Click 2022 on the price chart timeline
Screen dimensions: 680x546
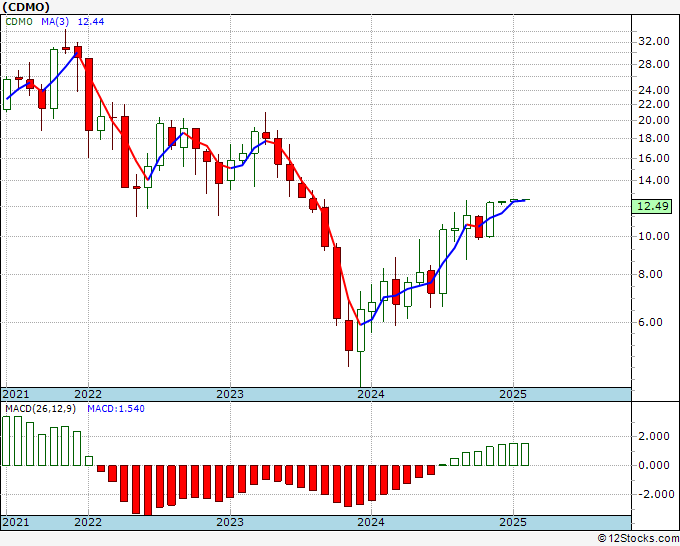[88, 394]
